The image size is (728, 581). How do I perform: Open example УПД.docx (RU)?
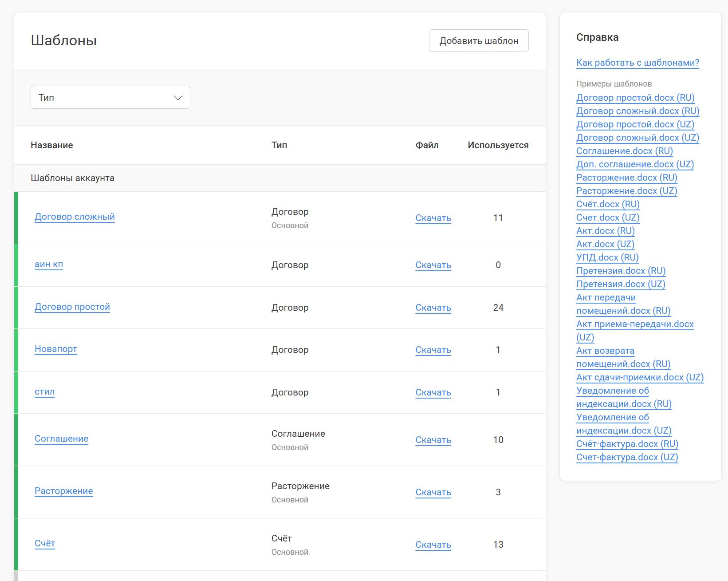(x=608, y=257)
